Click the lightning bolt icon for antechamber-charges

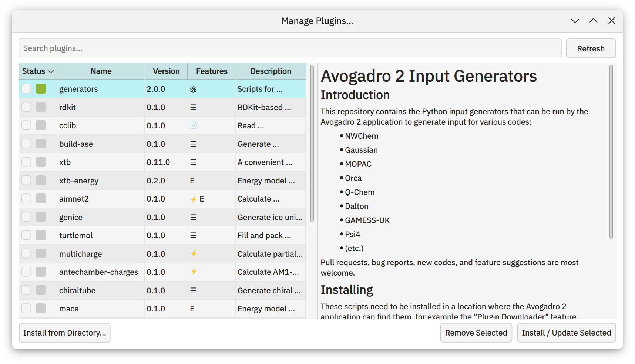point(194,272)
